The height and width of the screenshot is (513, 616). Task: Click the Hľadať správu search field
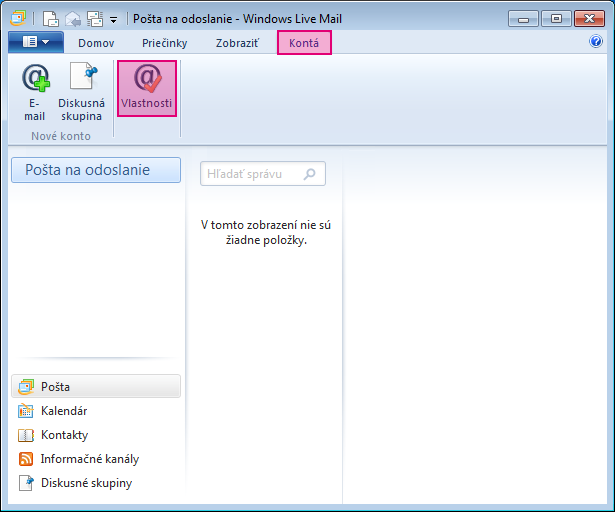263,174
